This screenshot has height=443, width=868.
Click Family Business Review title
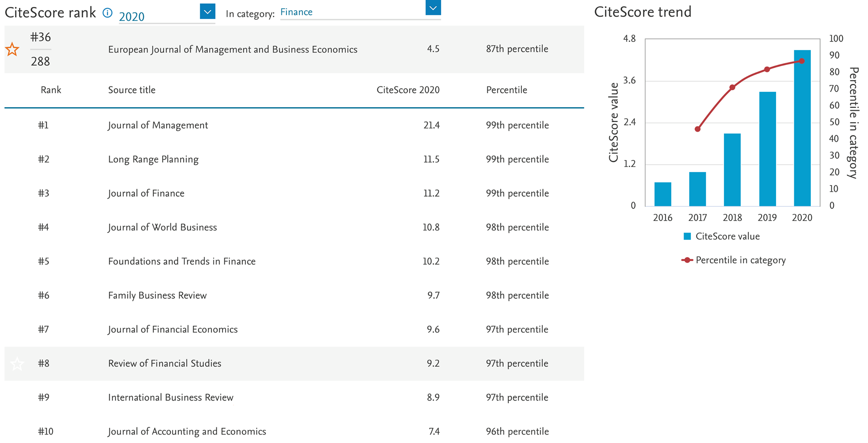coord(157,296)
